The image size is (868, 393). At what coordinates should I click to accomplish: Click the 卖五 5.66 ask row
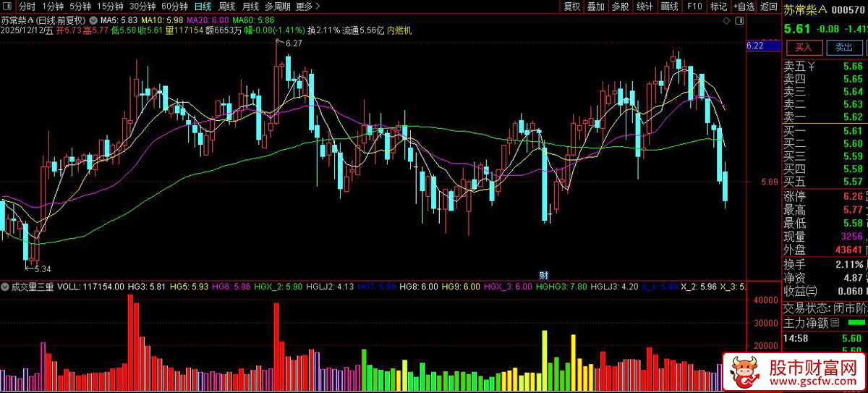coord(825,67)
